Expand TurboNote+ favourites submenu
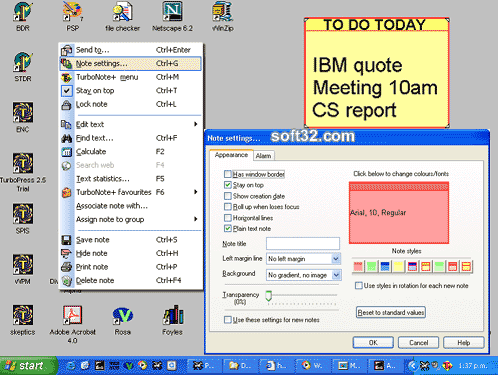 (131, 192)
